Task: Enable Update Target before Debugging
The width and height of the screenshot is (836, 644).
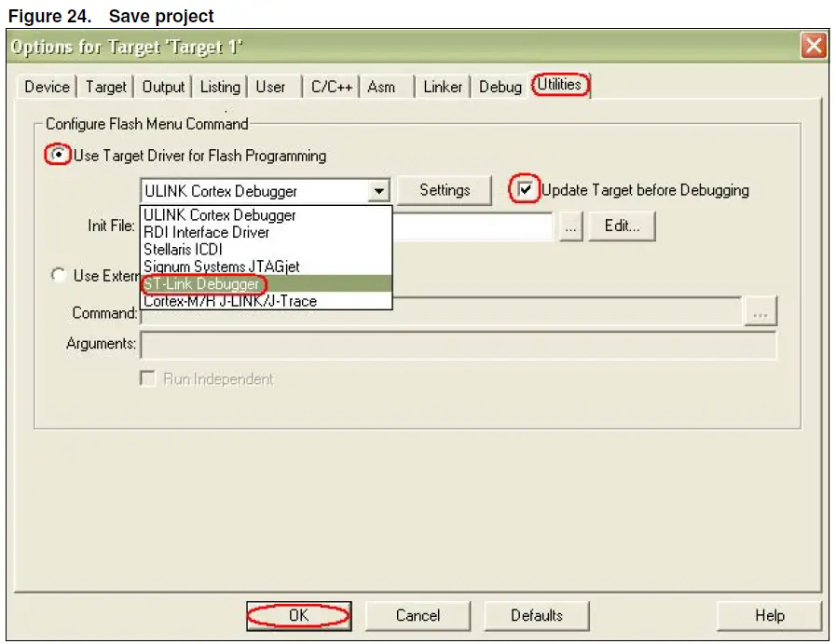Action: pyautogui.click(x=528, y=190)
